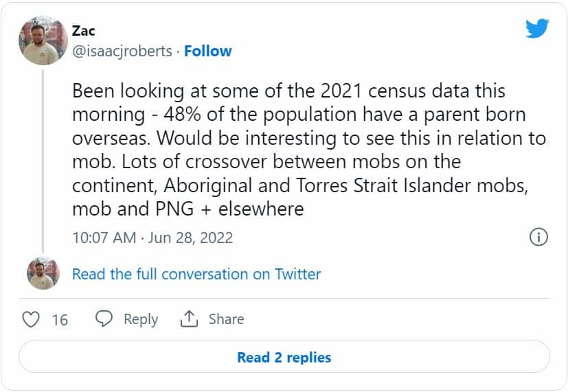
Task: Click the "mob and PNG + elsewhere" line
Action: coord(188,208)
